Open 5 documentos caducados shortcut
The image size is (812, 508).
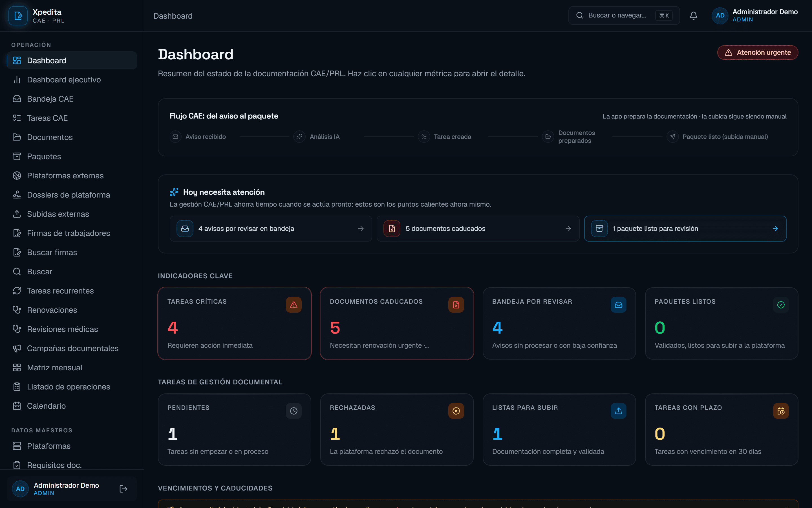pos(478,229)
